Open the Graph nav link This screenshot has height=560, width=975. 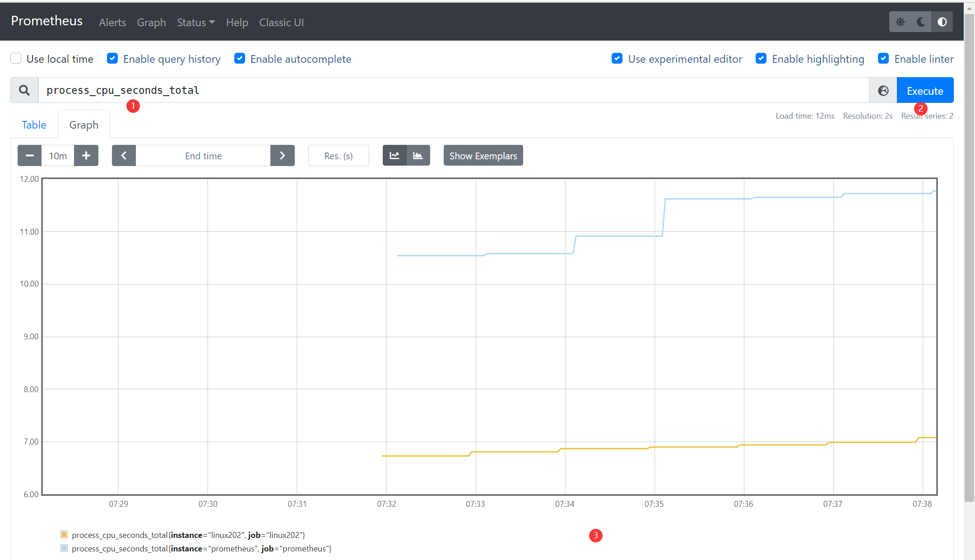click(151, 23)
